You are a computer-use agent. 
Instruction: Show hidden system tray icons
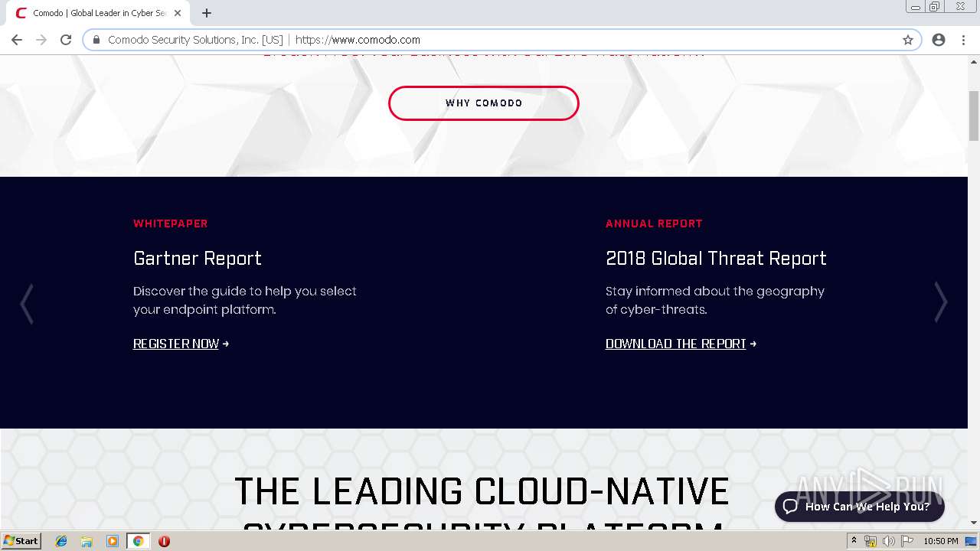tap(854, 541)
